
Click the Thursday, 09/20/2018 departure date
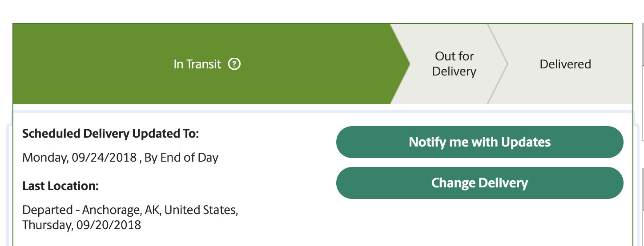click(82, 225)
